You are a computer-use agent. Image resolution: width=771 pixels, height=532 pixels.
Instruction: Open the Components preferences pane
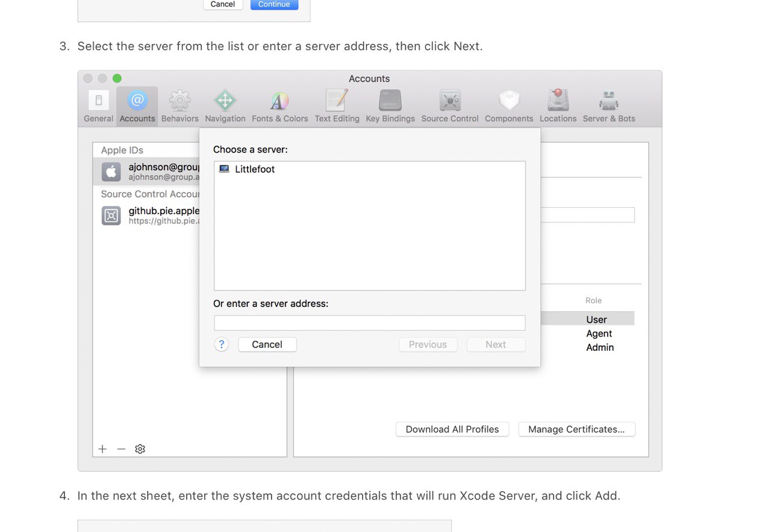click(x=509, y=107)
